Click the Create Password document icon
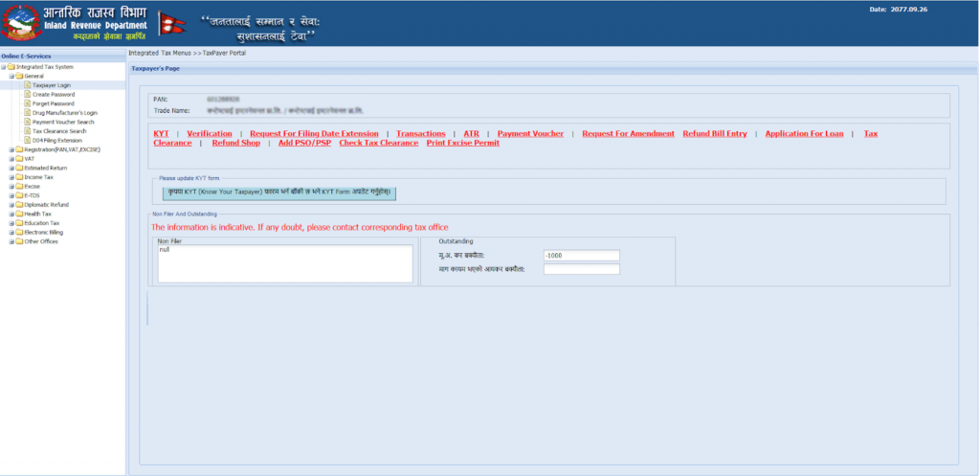This screenshot has height=476, width=980. [27, 95]
